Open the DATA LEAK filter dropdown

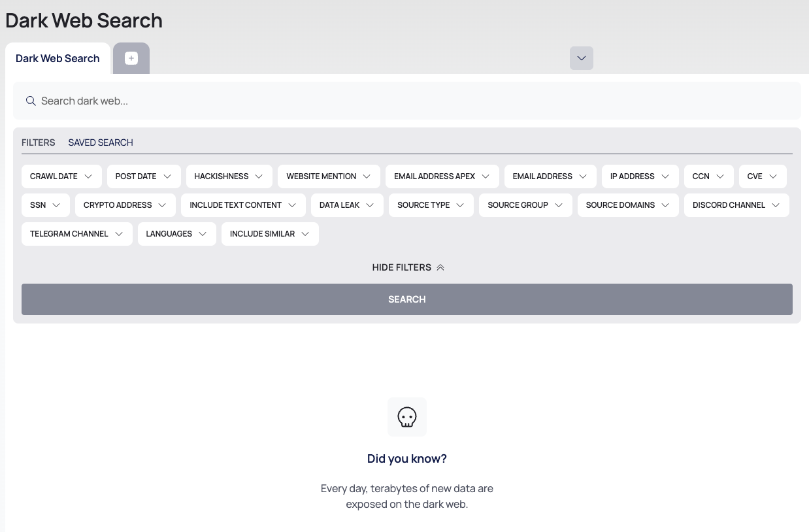[347, 205]
